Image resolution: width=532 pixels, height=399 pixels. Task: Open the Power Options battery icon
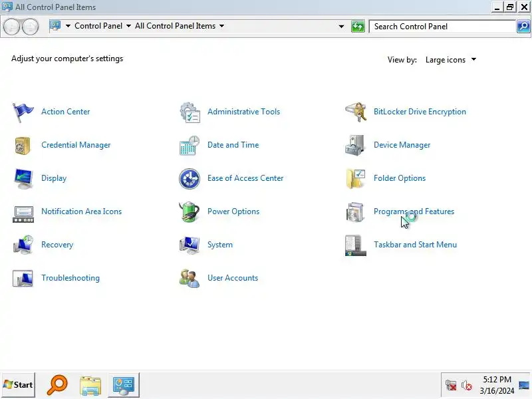pos(190,211)
